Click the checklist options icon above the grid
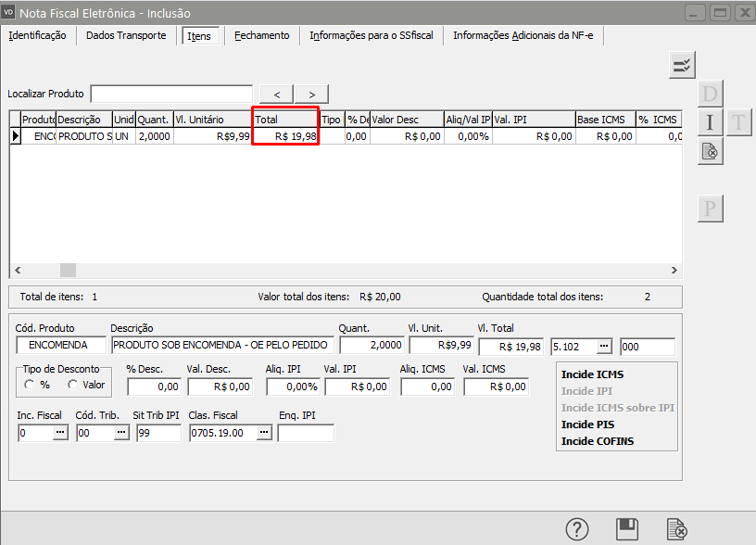Viewport: 756px width, 545px height. pos(682,65)
